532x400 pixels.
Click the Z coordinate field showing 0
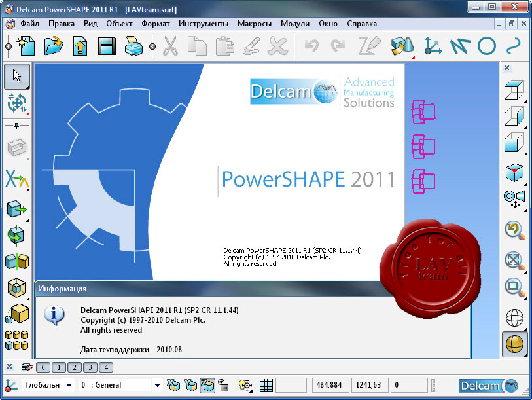pyautogui.click(x=409, y=385)
